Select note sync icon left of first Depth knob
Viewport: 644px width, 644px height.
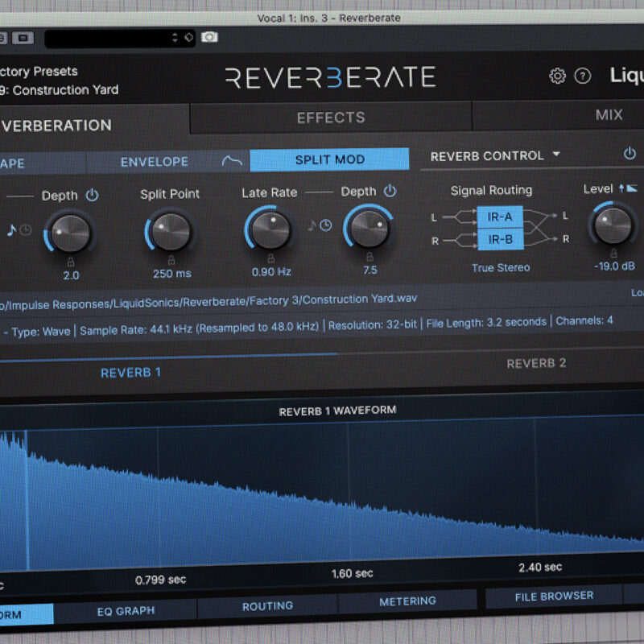click(x=11, y=230)
